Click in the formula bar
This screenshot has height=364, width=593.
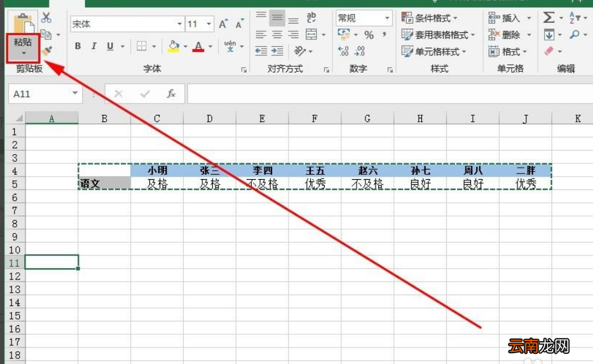click(390, 94)
